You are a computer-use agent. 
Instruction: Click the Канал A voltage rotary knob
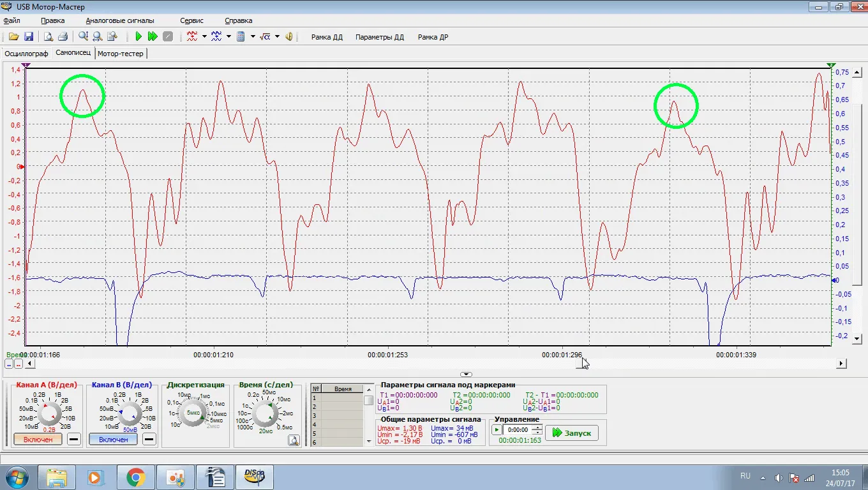coord(49,413)
